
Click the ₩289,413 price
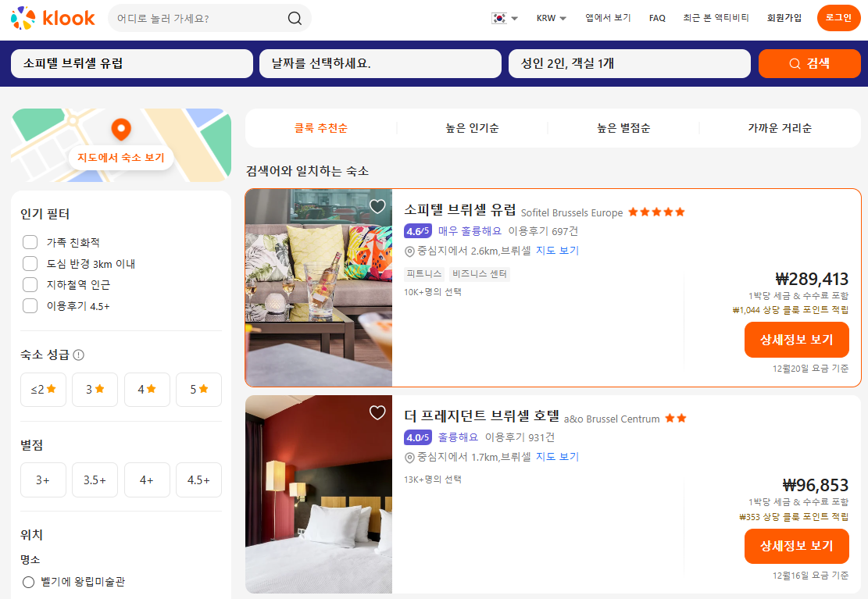pyautogui.click(x=812, y=279)
